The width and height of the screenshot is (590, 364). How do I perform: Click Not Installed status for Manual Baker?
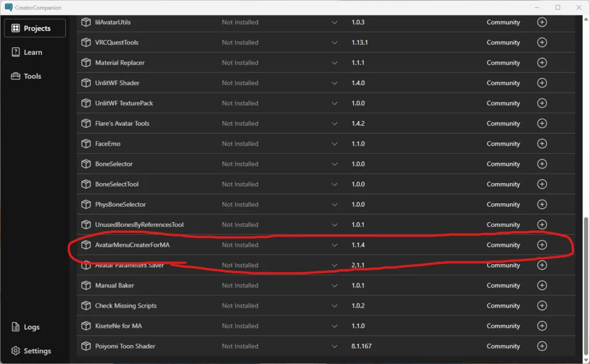240,286
